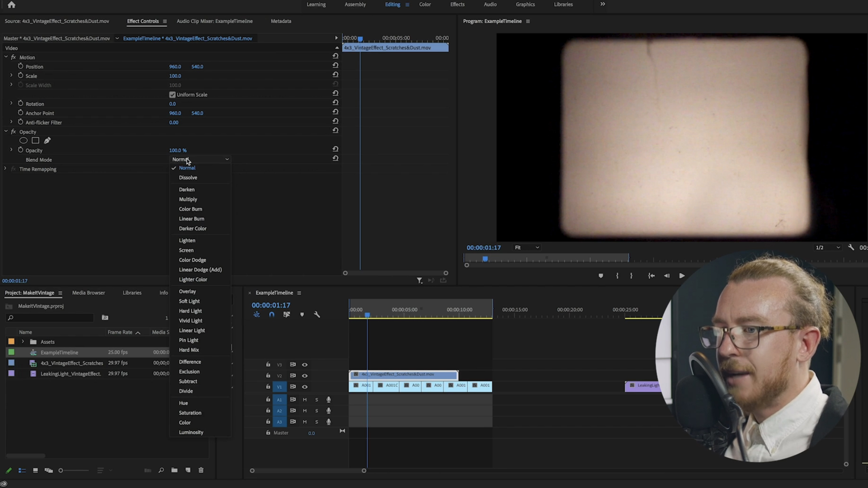Toggle Anchor Point animation stopwatch
Viewport: 868px width, 488px height.
click(x=20, y=113)
